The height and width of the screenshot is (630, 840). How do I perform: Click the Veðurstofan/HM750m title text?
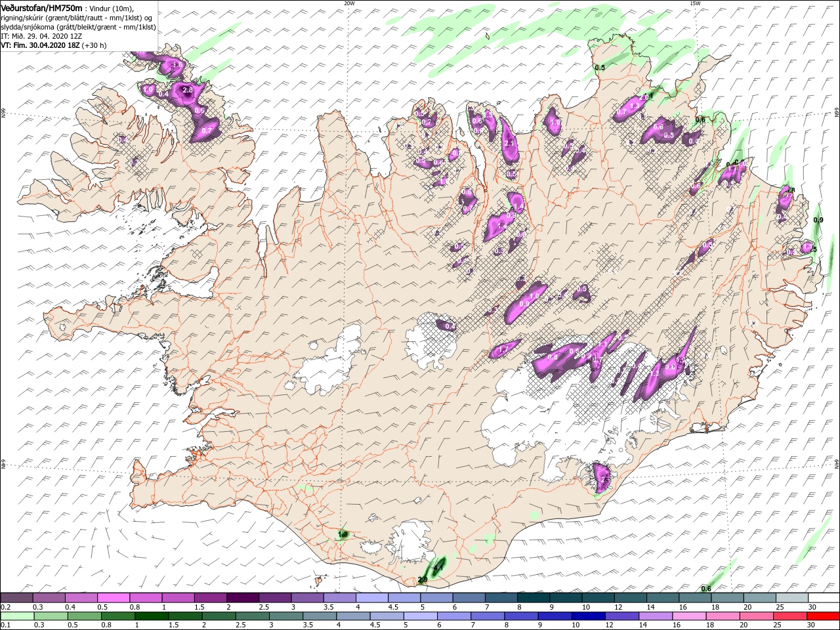click(41, 7)
